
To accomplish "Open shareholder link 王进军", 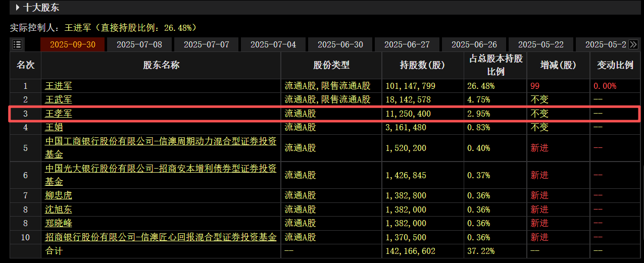I will pyautogui.click(x=59, y=86).
